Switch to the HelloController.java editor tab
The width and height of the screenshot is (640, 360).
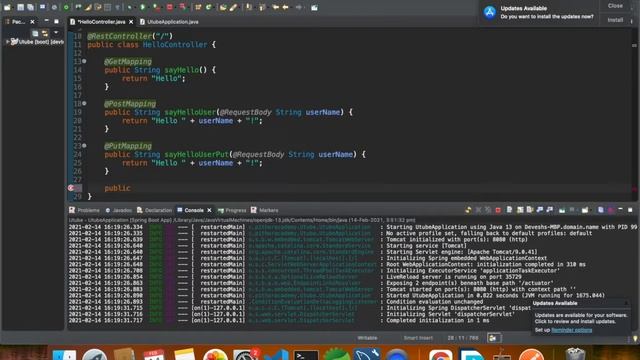tap(101, 22)
